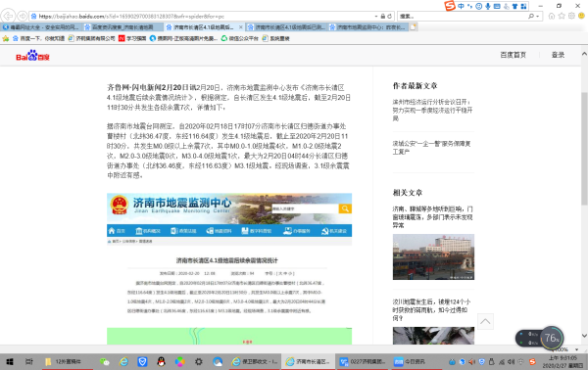This screenshot has width=588, height=370.
Task: Open the zoom level dropdown in status bar
Action: [x=577, y=349]
